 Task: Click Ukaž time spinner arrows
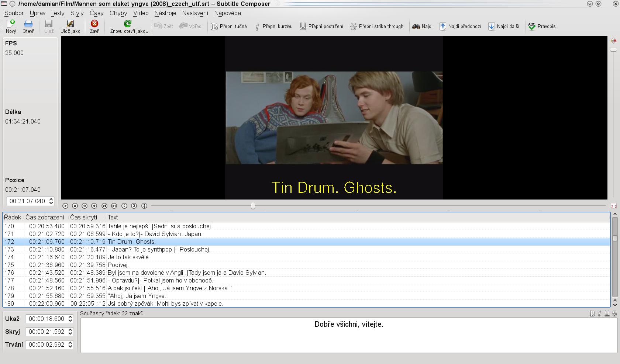(70, 319)
